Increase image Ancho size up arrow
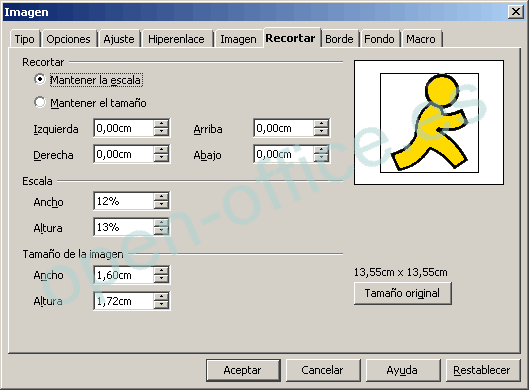 tap(161, 271)
